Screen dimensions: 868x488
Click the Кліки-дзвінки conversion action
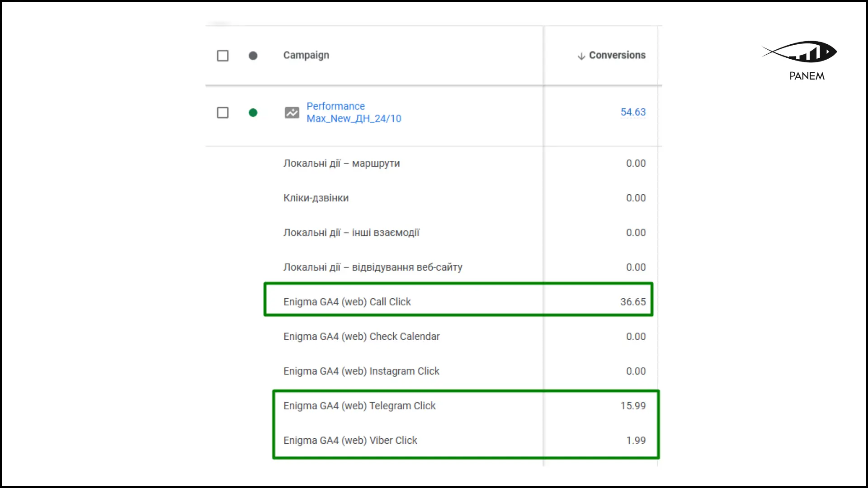tap(316, 198)
